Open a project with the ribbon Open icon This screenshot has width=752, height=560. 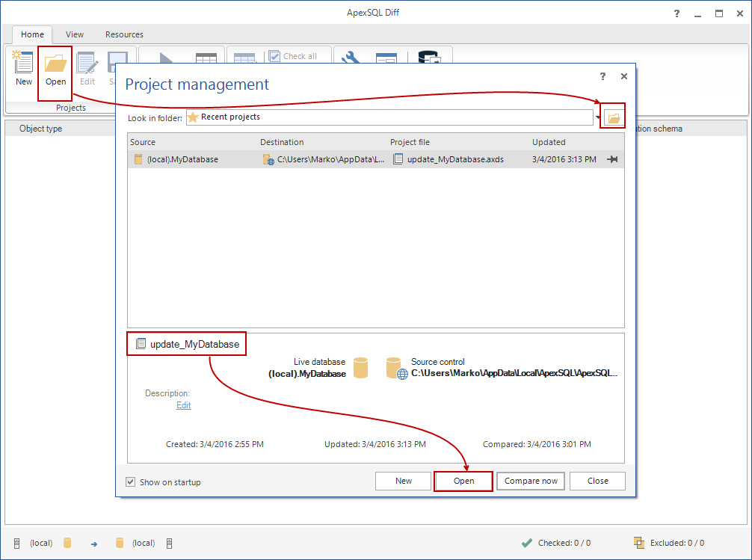pos(55,68)
